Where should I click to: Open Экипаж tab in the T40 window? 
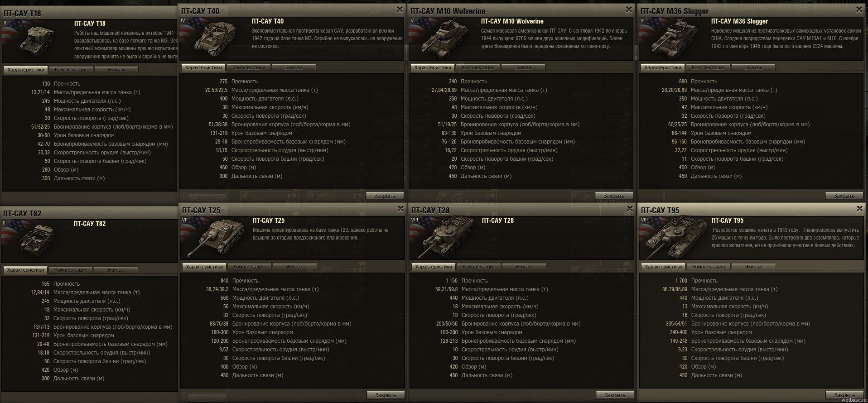click(294, 67)
